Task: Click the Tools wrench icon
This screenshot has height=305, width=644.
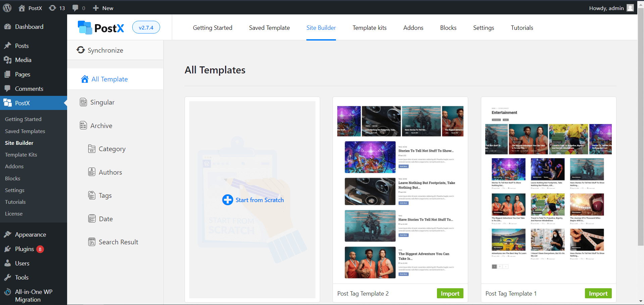Action: 7,278
